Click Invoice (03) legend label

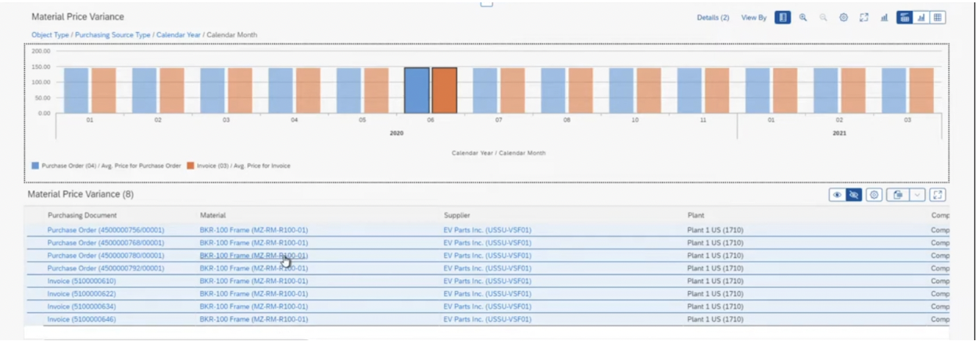tap(245, 166)
